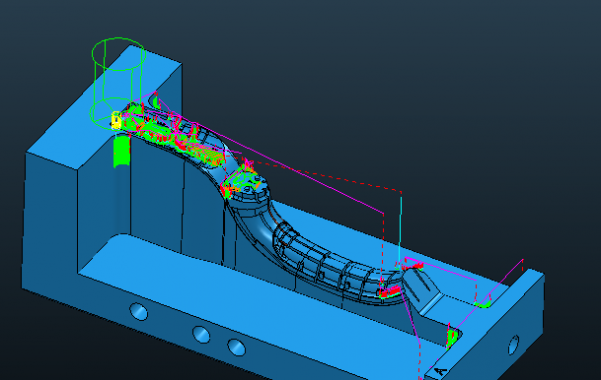Select the green toolpath patch near the right pocket
This screenshot has height=380, width=601.
452,337
